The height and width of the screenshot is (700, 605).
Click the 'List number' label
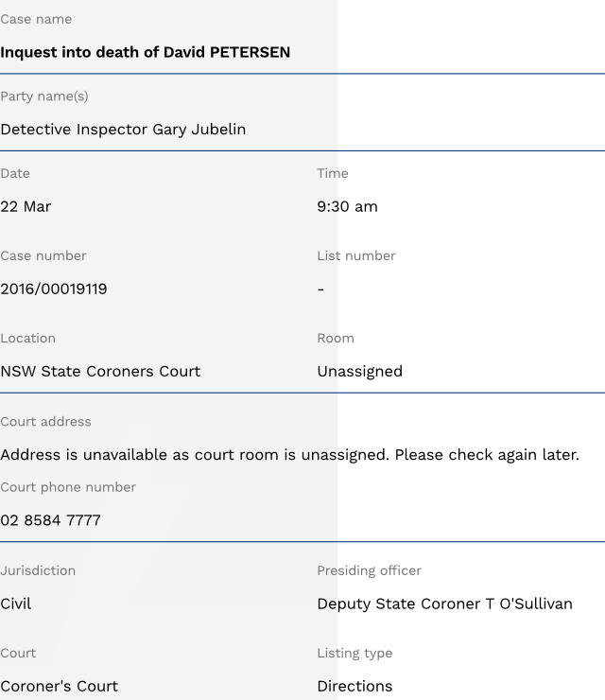pos(356,256)
